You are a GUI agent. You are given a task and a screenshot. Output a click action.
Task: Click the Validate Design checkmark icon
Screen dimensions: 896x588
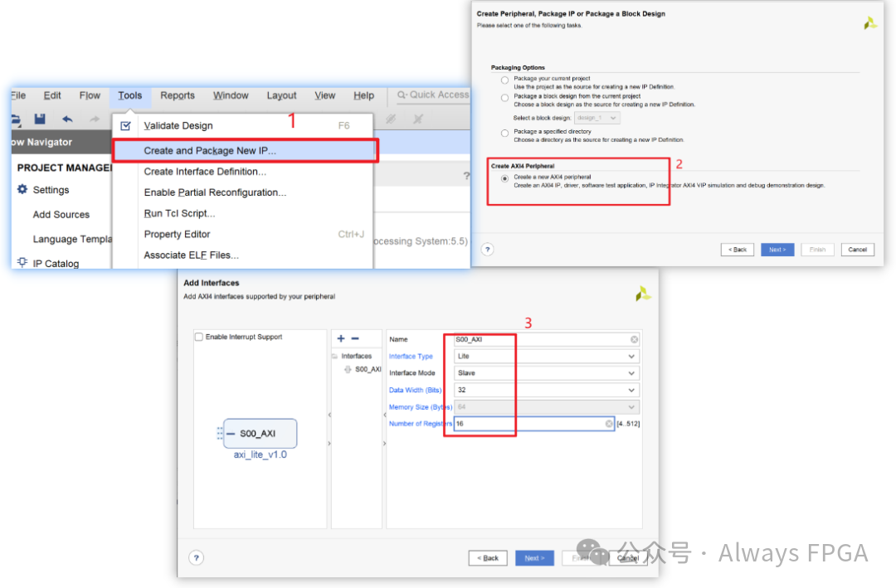point(126,126)
